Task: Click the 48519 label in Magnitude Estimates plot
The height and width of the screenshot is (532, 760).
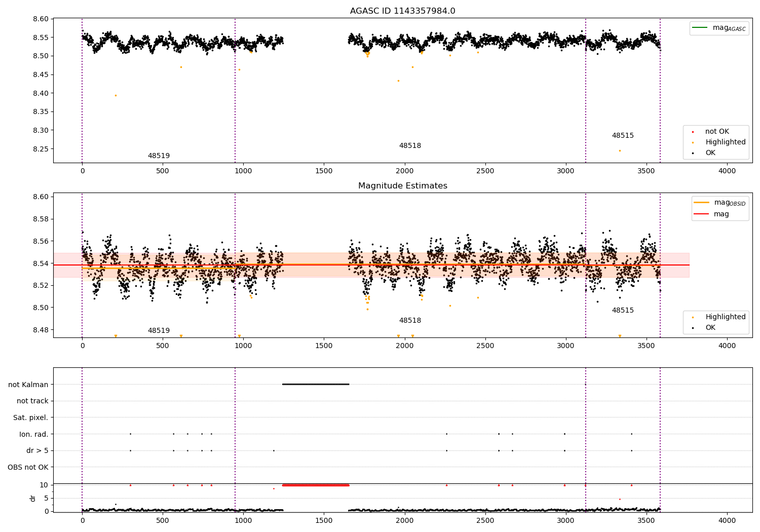Action: 159,331
